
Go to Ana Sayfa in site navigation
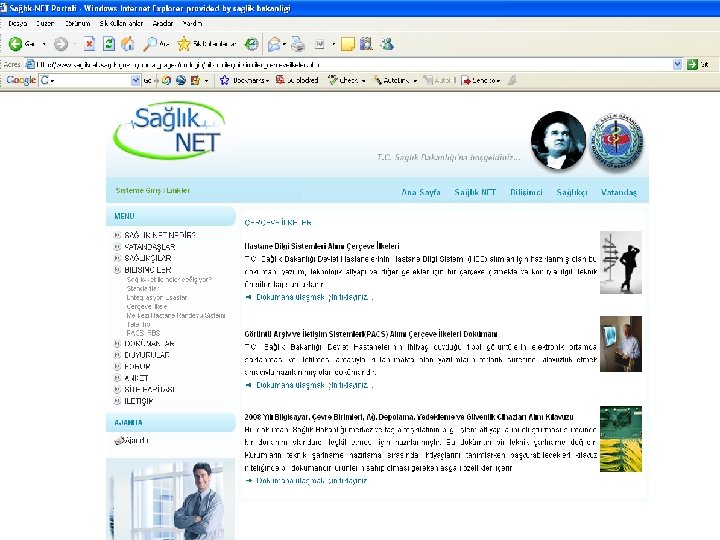coord(421,192)
